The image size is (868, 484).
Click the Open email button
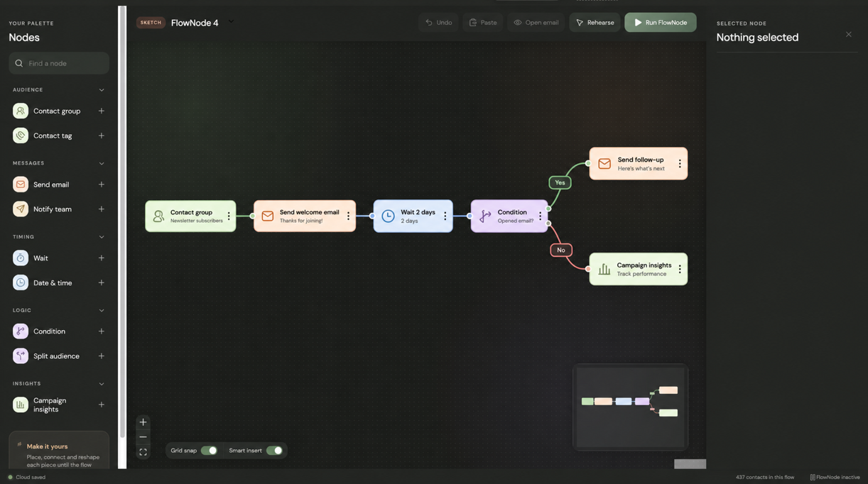click(536, 23)
